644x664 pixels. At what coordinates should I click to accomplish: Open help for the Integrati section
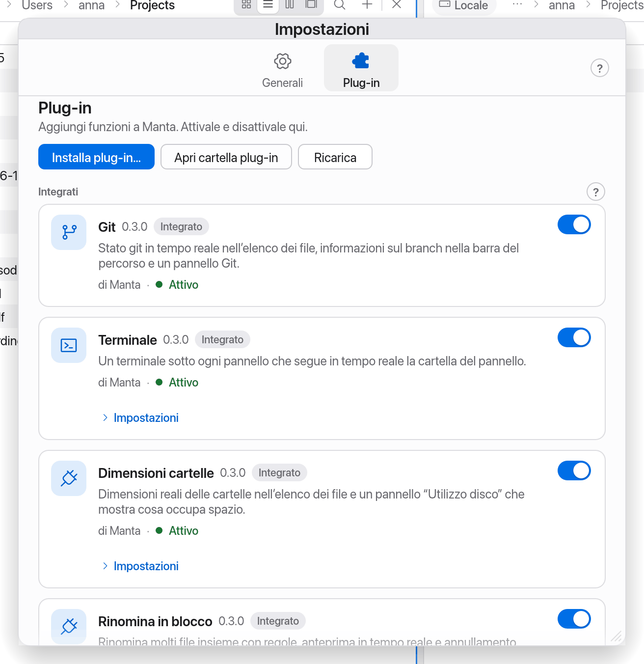click(596, 192)
